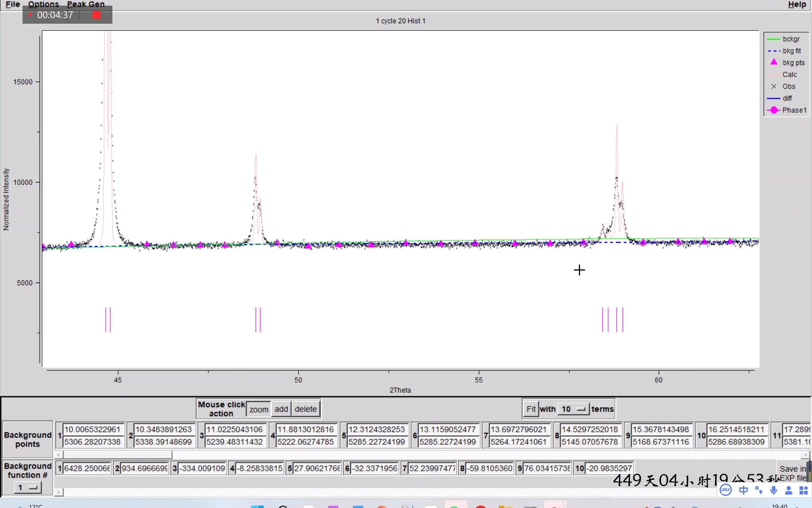This screenshot has height=508, width=812.
Task: Open the Options menu
Action: tap(43, 5)
